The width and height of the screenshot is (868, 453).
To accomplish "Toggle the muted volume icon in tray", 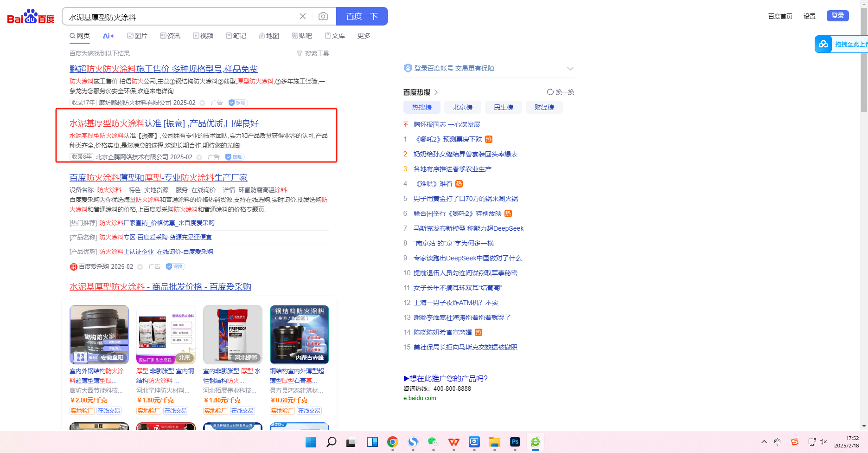I will (823, 442).
